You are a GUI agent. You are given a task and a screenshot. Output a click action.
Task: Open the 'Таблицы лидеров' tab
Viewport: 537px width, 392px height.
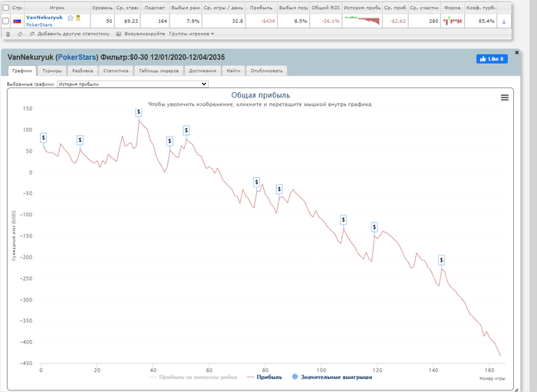click(159, 71)
